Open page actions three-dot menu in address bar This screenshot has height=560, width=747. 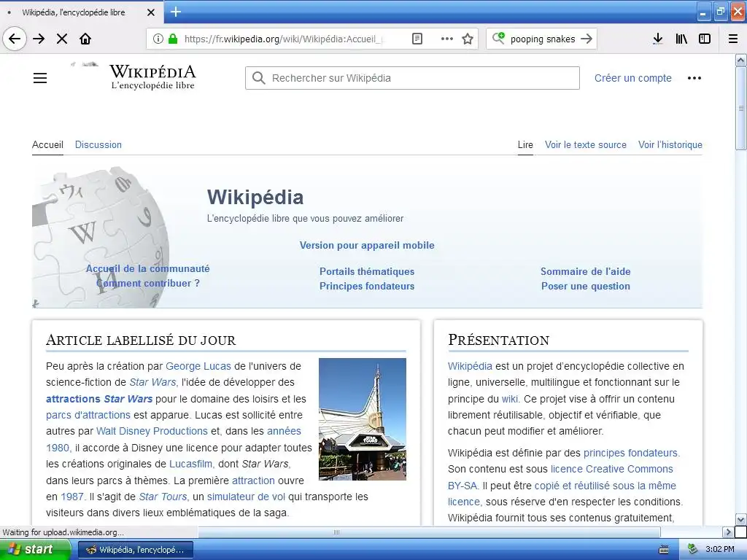pos(447,39)
